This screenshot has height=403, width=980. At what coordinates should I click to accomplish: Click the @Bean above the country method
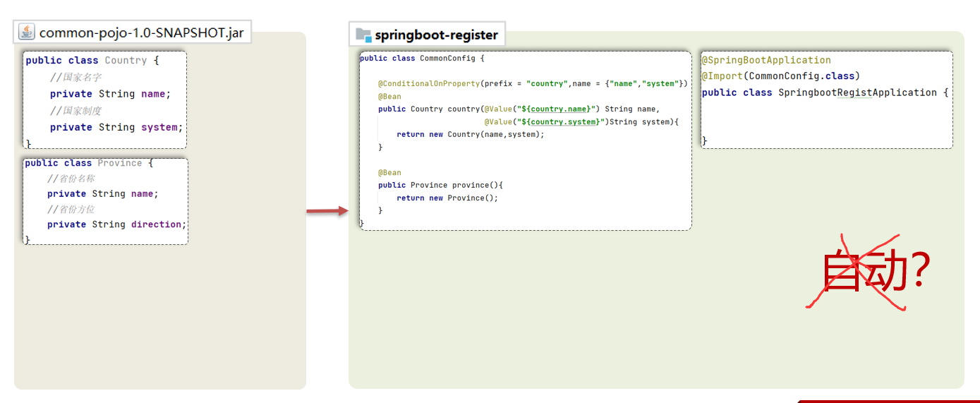[x=389, y=97]
